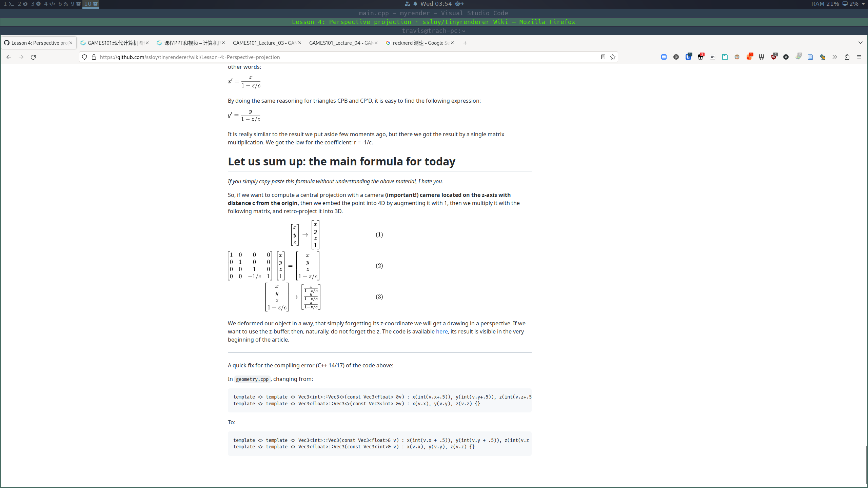Click the forward navigation arrow
The width and height of the screenshot is (868, 488).
coord(21,57)
